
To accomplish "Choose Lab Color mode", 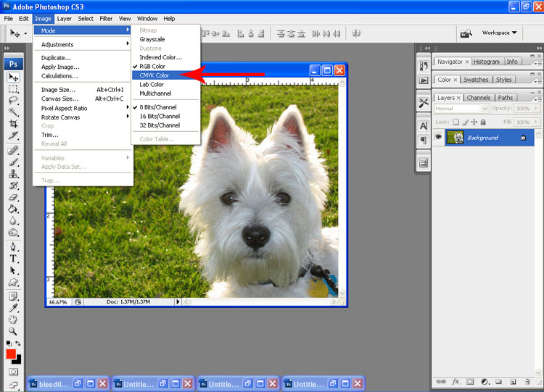I will click(x=166, y=84).
